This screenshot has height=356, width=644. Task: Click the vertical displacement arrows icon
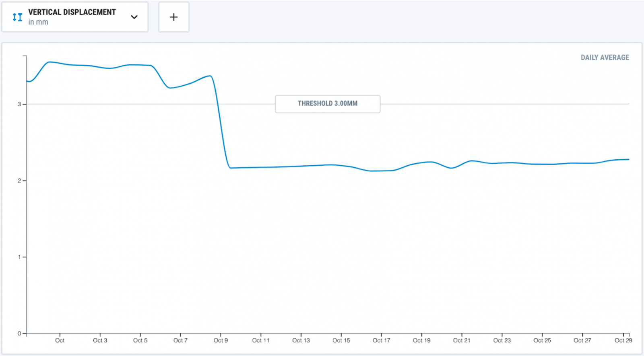click(17, 17)
